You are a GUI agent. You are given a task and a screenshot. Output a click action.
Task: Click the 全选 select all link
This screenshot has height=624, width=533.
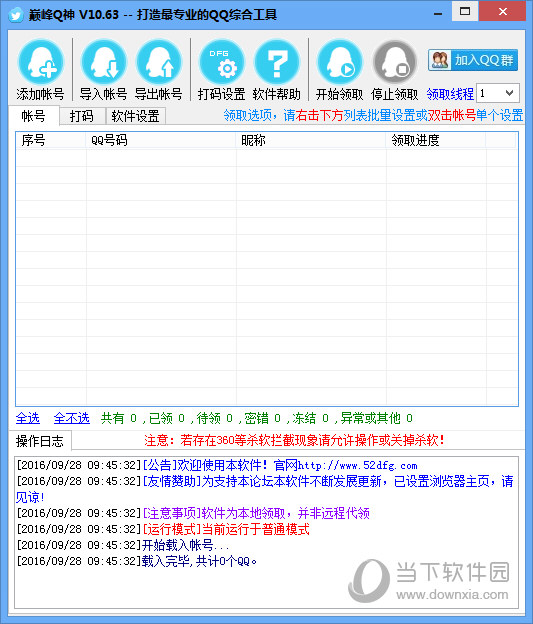[x=28, y=418]
